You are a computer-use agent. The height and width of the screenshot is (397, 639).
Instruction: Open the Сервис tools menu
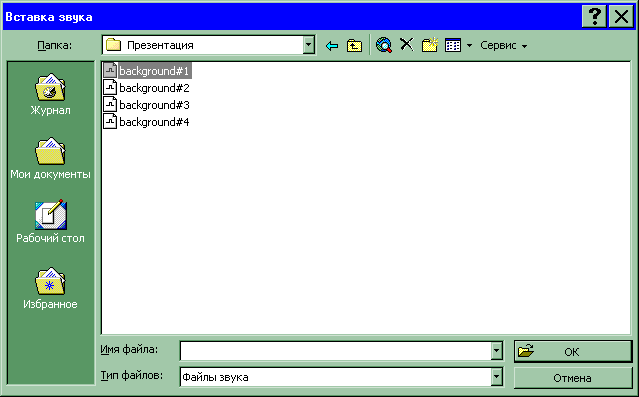(504, 45)
